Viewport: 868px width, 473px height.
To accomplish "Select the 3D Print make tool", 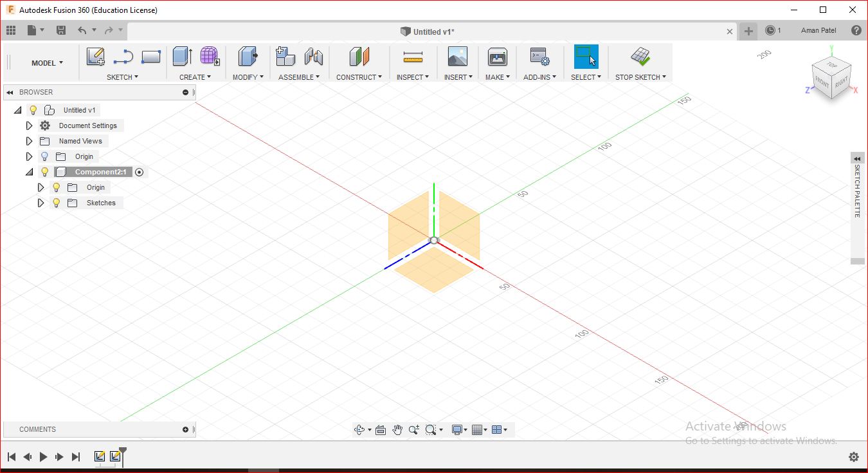I will pyautogui.click(x=498, y=57).
